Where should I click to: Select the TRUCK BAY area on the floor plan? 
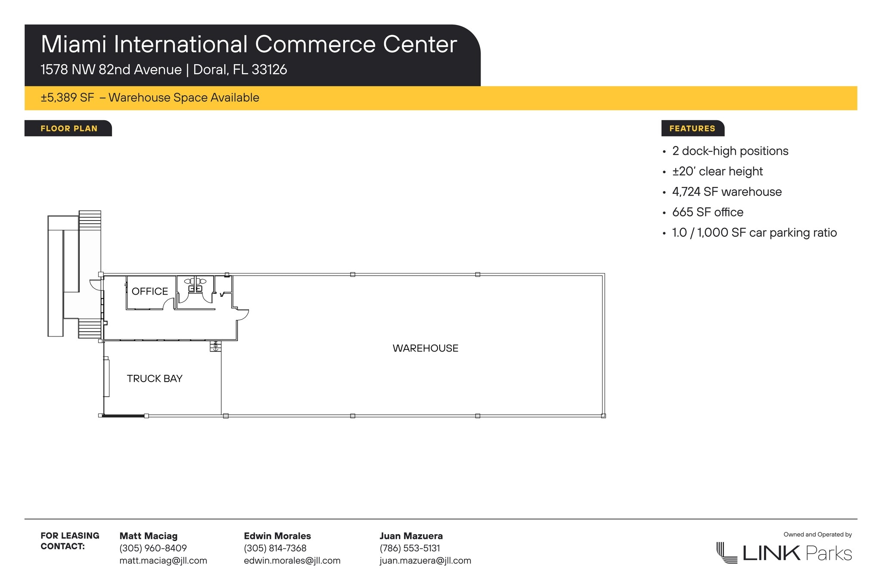coord(154,378)
